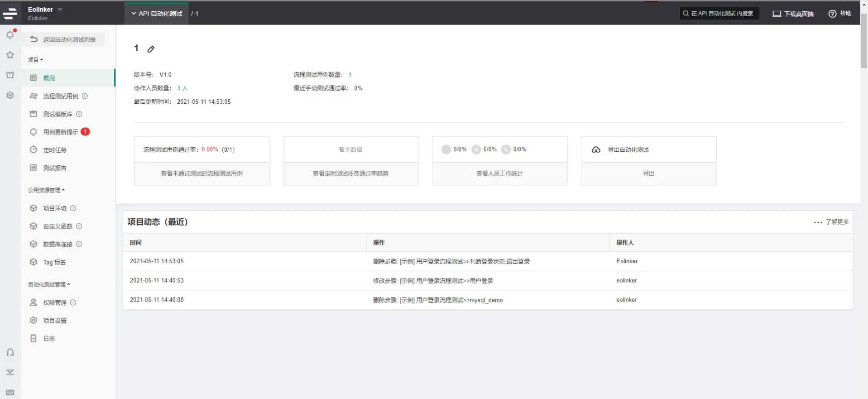Click the third gray status circle 0/0%
Viewport: 868px width, 399px height.
(506, 149)
